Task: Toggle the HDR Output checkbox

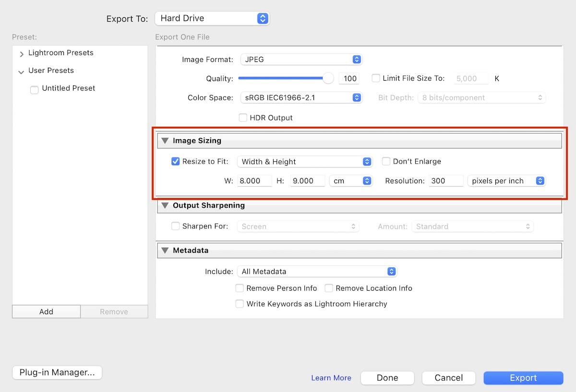Action: [x=243, y=117]
